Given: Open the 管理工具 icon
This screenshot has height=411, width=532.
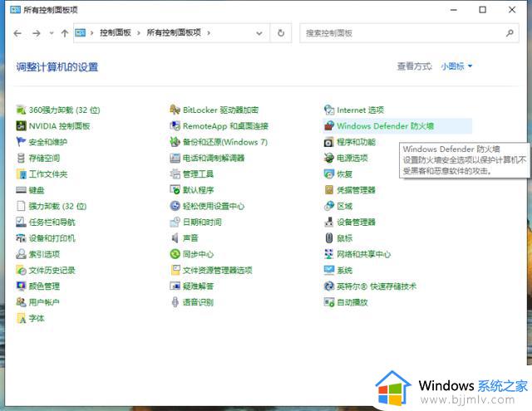Looking at the screenshot, I should click(x=175, y=174).
